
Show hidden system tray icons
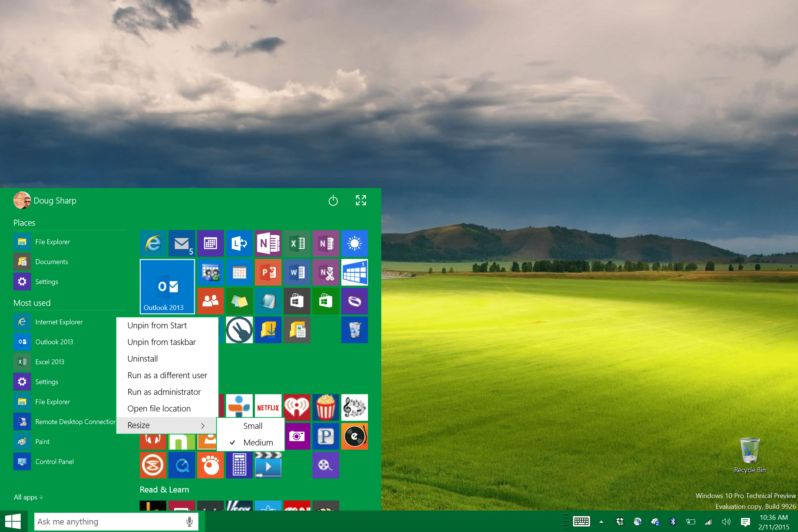pos(601,522)
